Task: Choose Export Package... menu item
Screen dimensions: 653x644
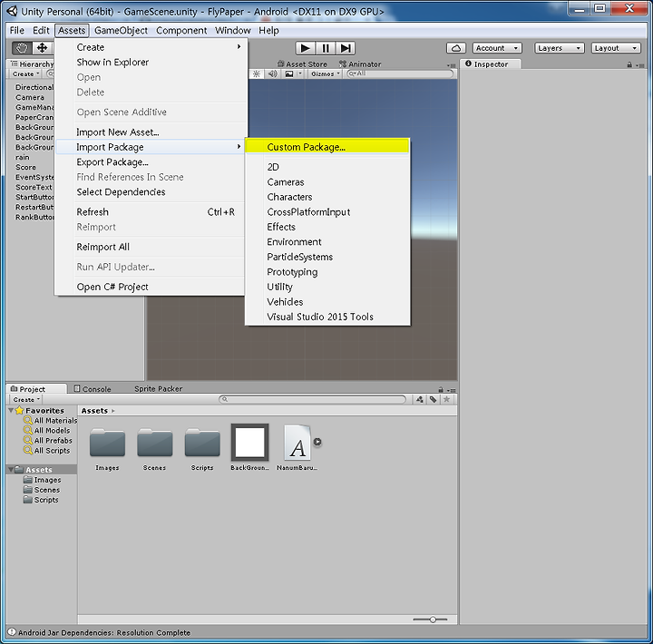Action: click(x=150, y=162)
